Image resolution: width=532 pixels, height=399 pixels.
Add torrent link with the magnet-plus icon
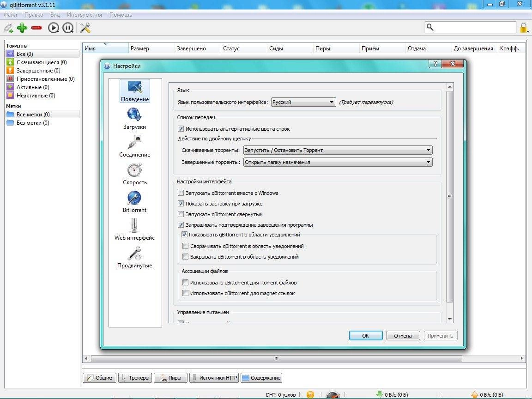point(9,28)
